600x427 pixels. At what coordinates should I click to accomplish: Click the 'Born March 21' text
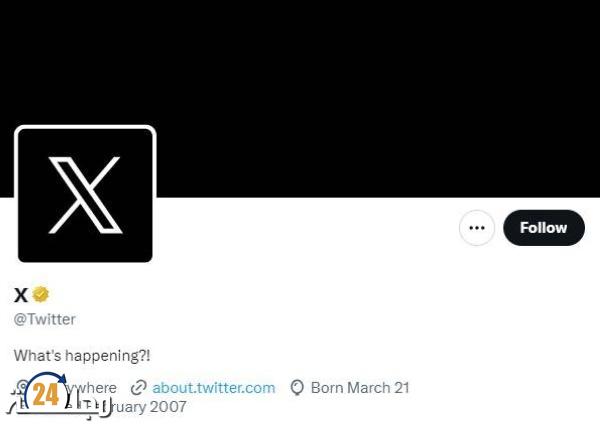[360, 388]
